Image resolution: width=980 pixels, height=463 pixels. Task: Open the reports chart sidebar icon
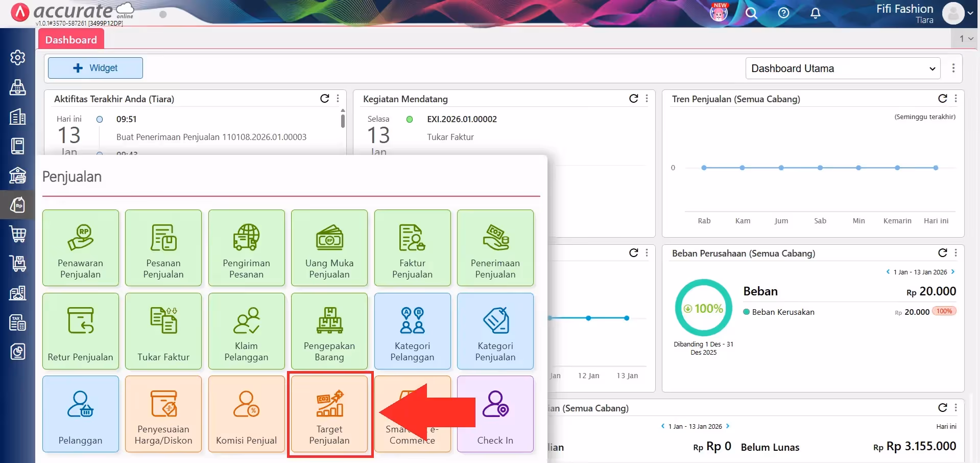click(x=18, y=352)
